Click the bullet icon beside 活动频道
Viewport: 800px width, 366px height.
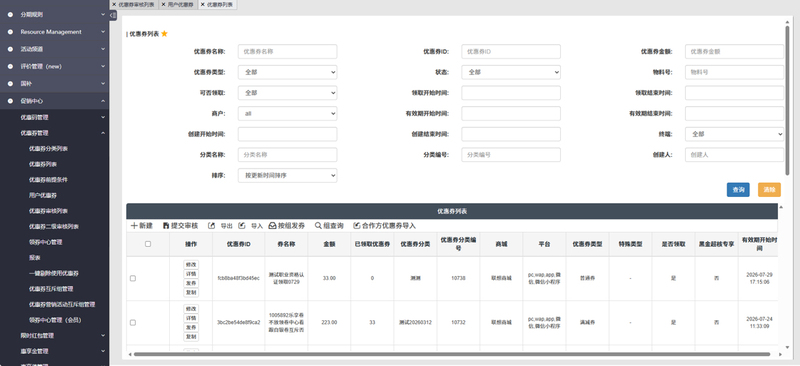coord(10,49)
